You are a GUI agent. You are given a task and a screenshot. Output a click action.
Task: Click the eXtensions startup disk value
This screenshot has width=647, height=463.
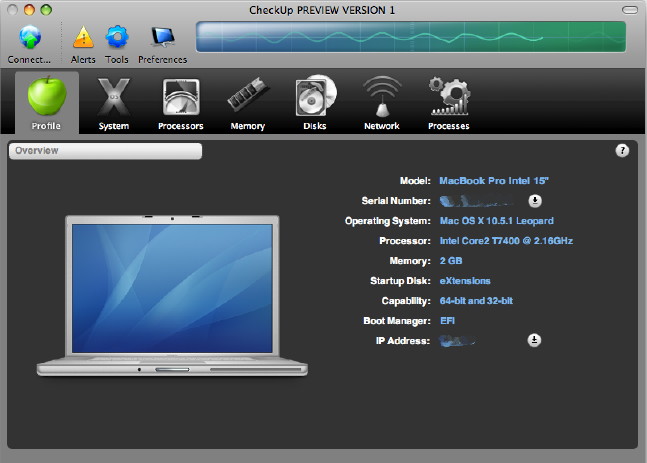point(465,281)
